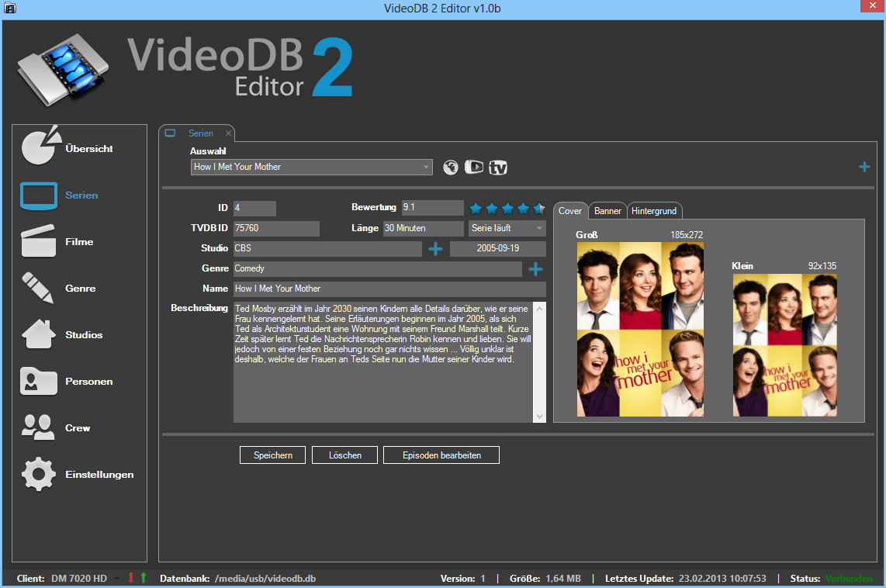Open the Filme clapperboard icon
The image size is (886, 588).
click(x=39, y=241)
